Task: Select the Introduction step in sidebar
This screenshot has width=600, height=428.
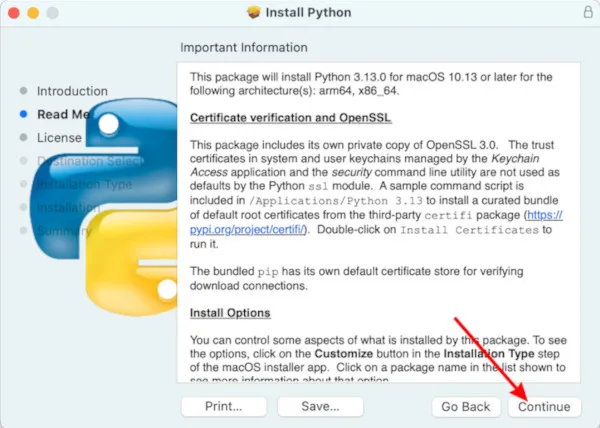Action: pyautogui.click(x=72, y=91)
